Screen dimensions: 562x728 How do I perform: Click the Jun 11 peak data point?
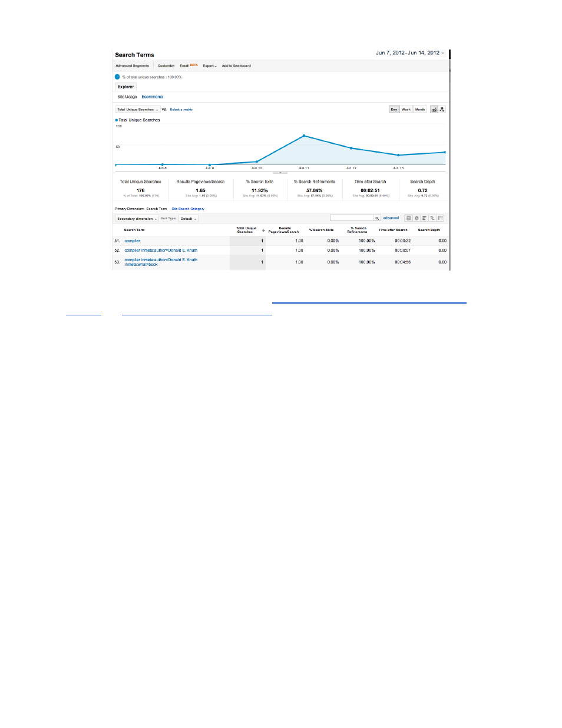(304, 136)
